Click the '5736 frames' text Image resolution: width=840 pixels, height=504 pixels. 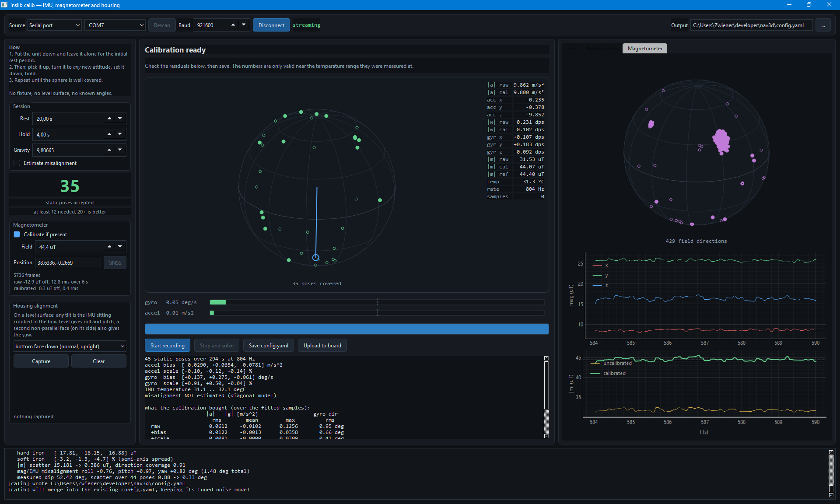point(27,275)
